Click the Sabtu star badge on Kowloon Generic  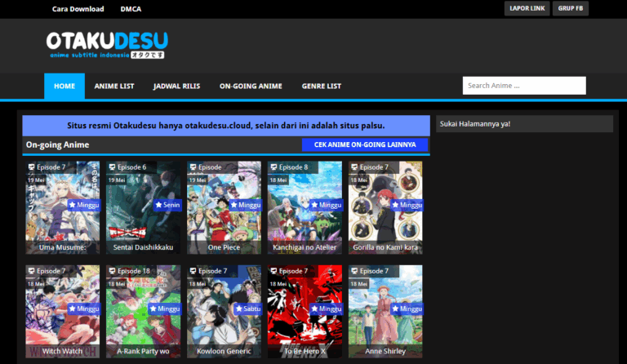click(x=248, y=309)
